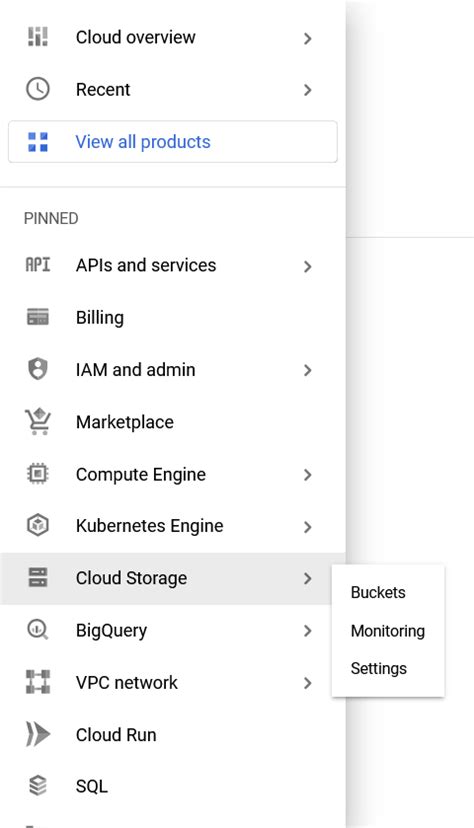Click the Kubernetes Engine hexagon icon
This screenshot has width=474, height=828.
(x=37, y=525)
